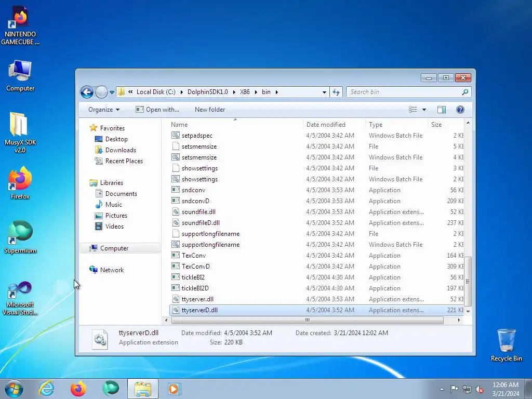Go back using the Explorer back arrow
The height and width of the screenshot is (399, 532).
pos(87,92)
